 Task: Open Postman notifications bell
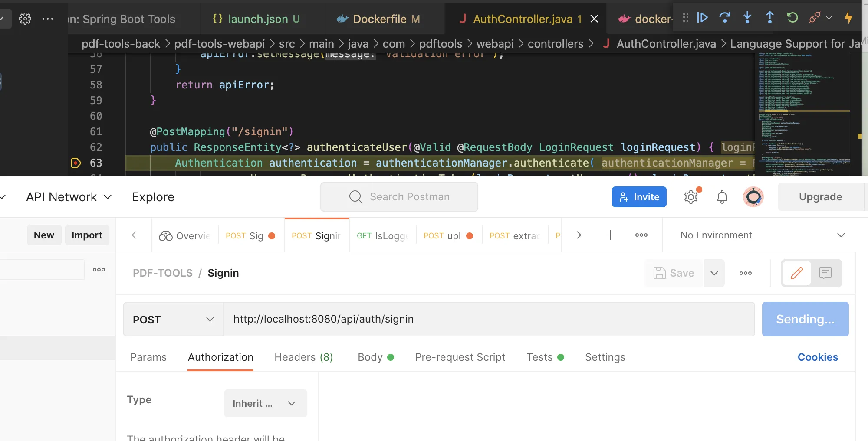click(x=722, y=197)
